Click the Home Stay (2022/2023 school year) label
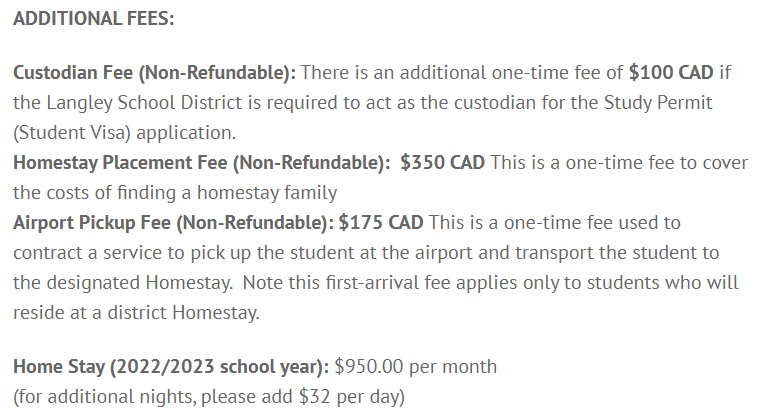Image resolution: width=771 pixels, height=412 pixels. 171,367
